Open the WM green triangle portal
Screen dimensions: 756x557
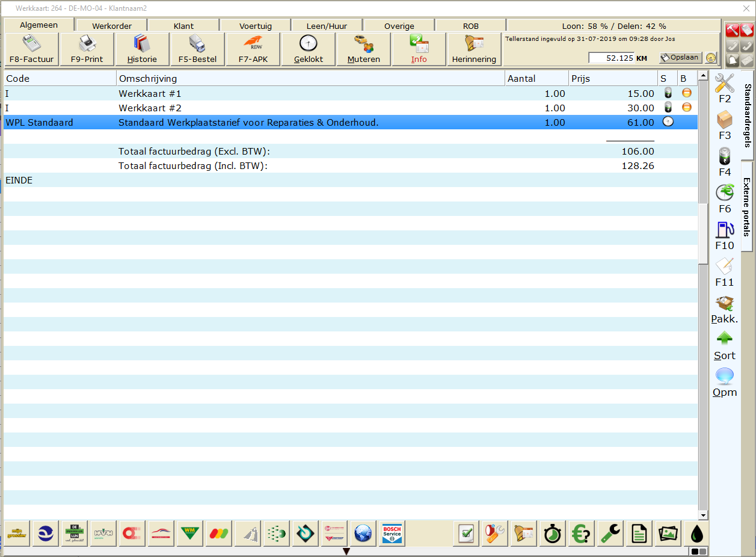[190, 534]
